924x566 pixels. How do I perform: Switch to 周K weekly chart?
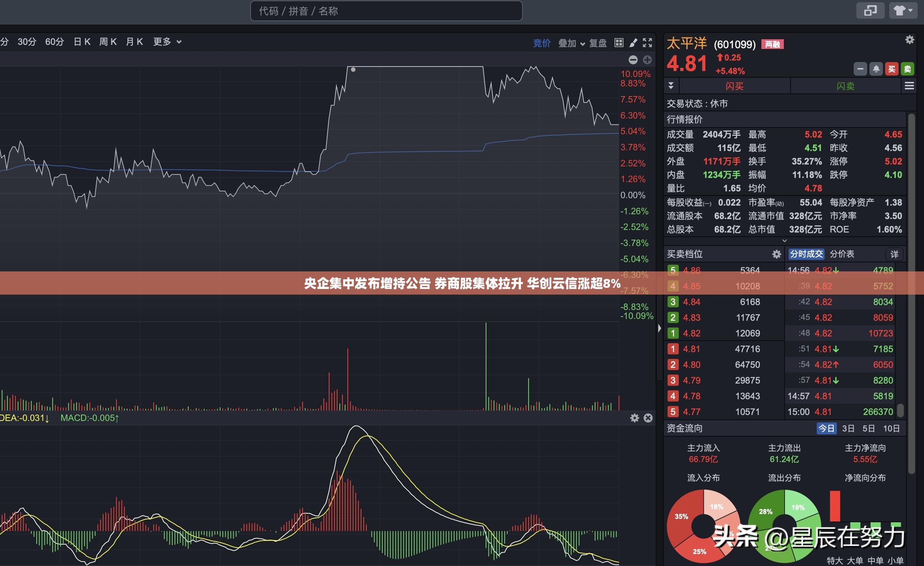coord(108,41)
